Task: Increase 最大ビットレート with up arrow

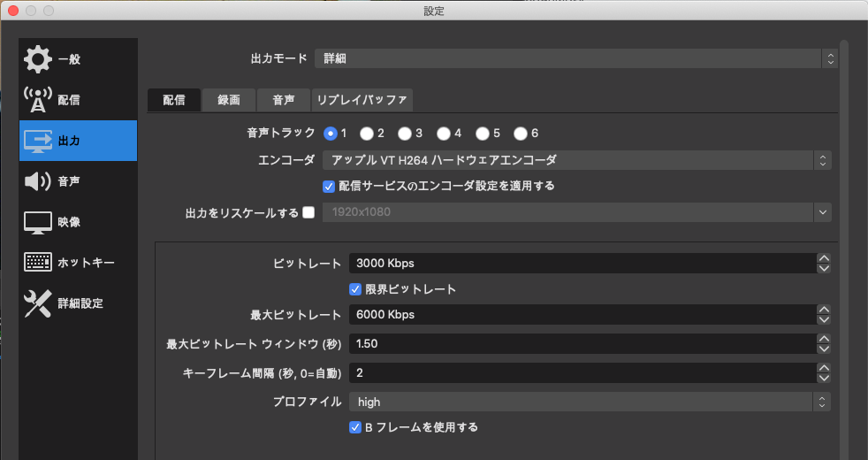Action: pos(824,310)
